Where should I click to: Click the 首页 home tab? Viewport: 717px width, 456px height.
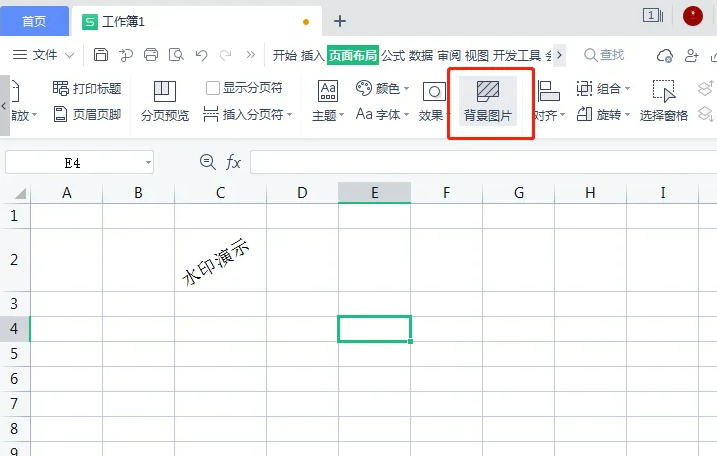(34, 21)
